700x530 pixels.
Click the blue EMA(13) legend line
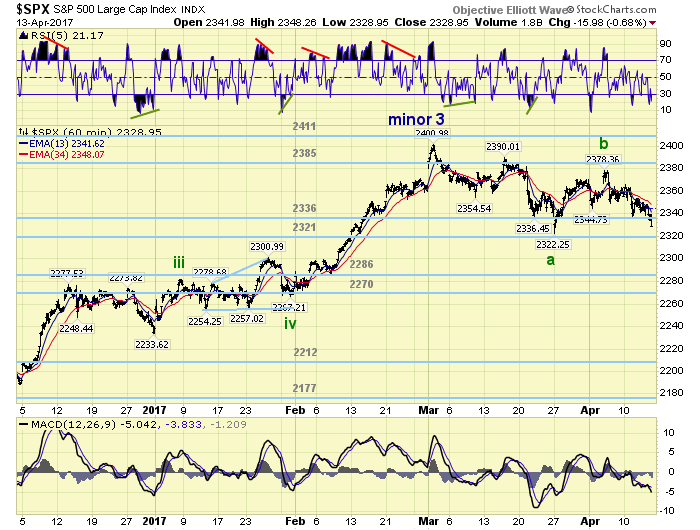click(x=23, y=144)
